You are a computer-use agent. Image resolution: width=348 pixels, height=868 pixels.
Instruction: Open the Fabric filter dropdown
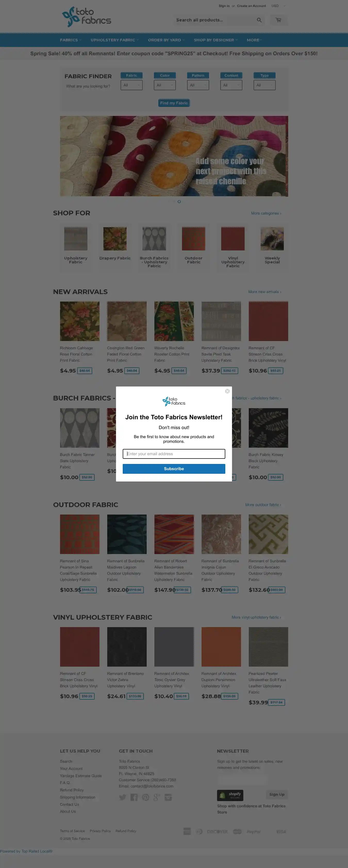coord(131,85)
